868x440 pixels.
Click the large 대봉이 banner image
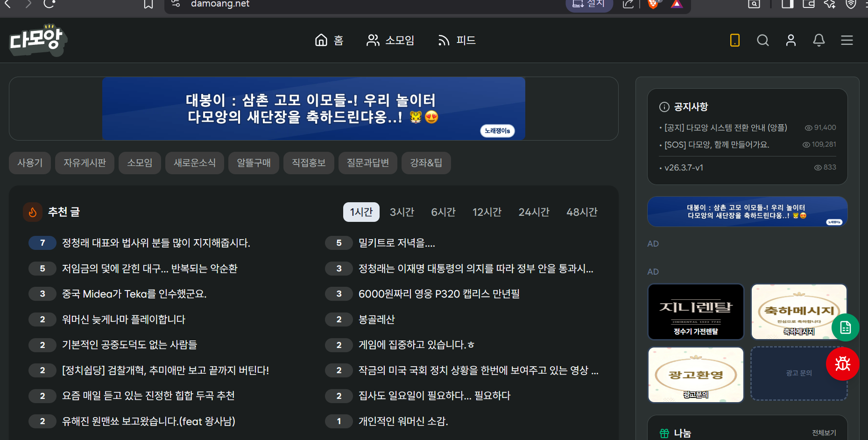tap(314, 108)
